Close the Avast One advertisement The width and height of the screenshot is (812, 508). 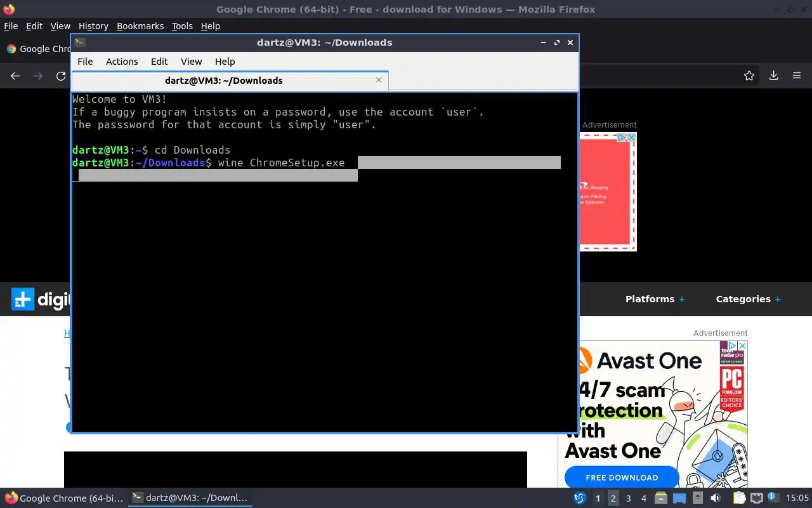(x=742, y=346)
